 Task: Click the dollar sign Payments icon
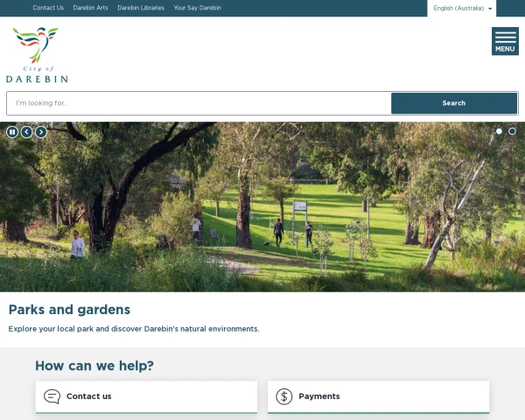point(283,396)
